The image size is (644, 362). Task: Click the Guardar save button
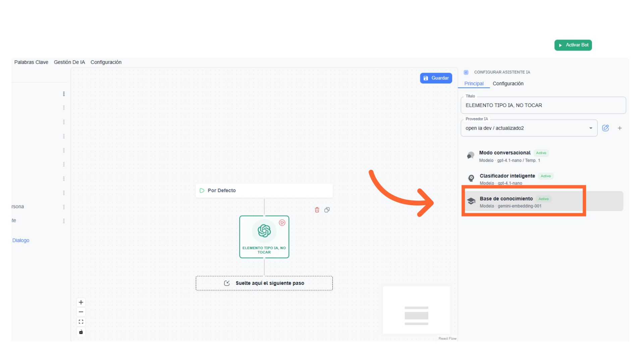pos(436,78)
